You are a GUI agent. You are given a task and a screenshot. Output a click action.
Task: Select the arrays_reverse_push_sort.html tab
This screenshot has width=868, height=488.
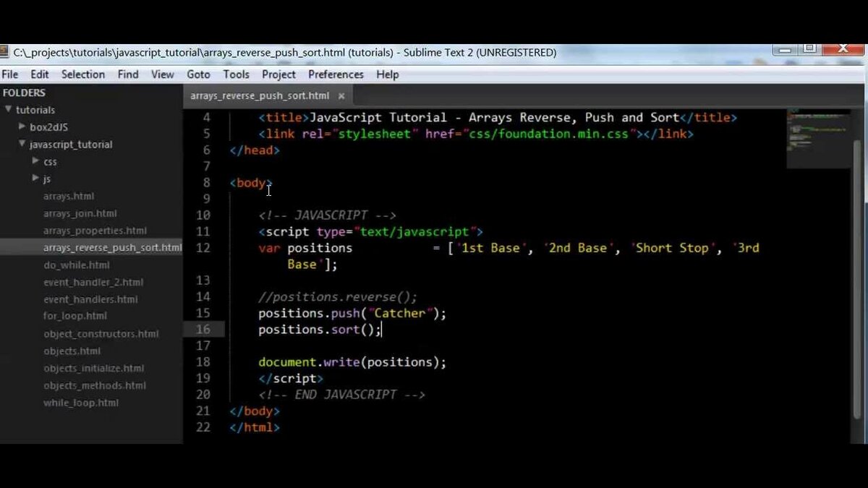(x=259, y=95)
